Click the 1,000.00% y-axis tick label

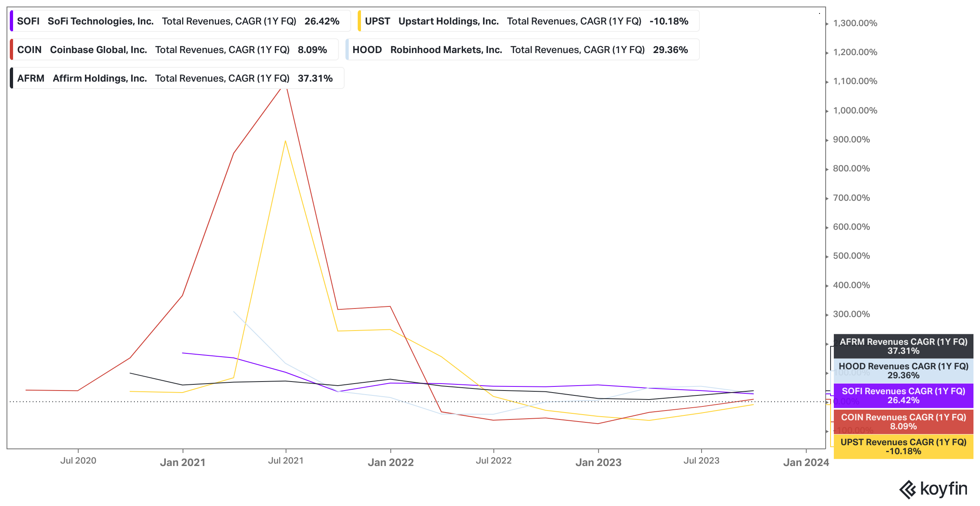tap(855, 111)
